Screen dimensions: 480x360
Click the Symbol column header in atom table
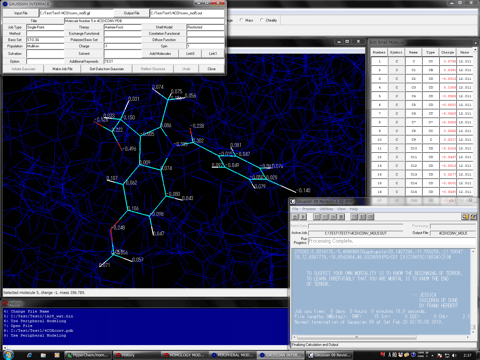pos(396,52)
